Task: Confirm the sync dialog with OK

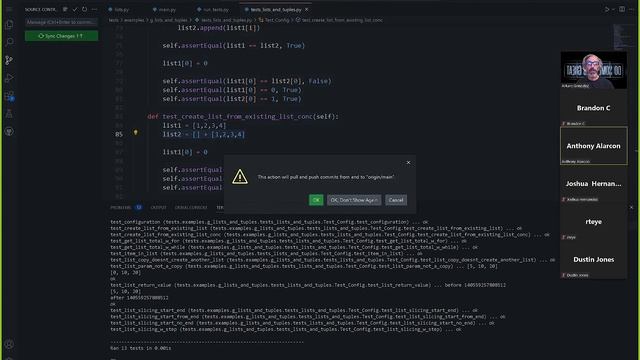Action: pyautogui.click(x=316, y=200)
